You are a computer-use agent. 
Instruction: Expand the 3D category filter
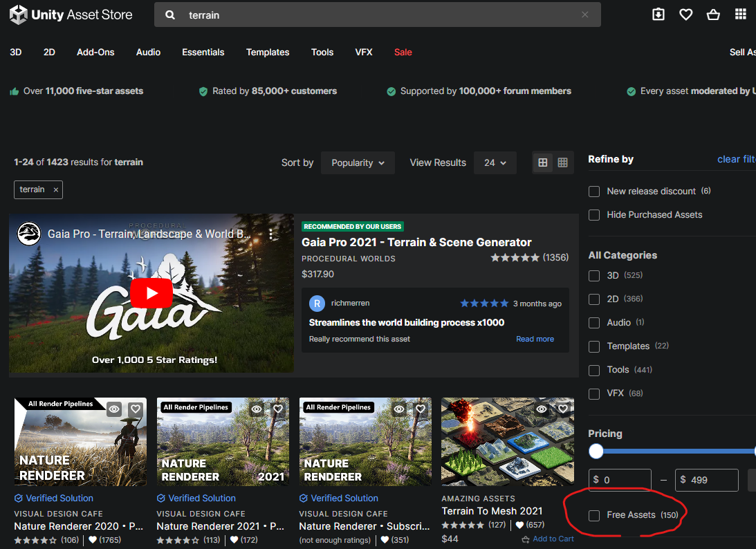(x=593, y=275)
